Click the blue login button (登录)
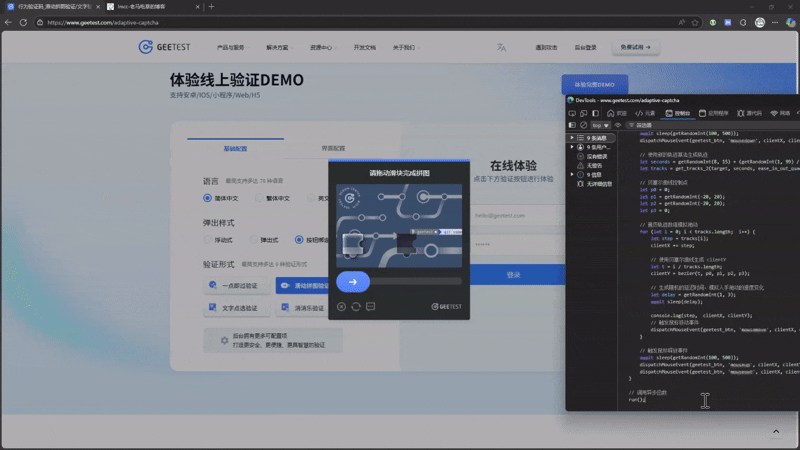The image size is (800, 450). coord(513,275)
